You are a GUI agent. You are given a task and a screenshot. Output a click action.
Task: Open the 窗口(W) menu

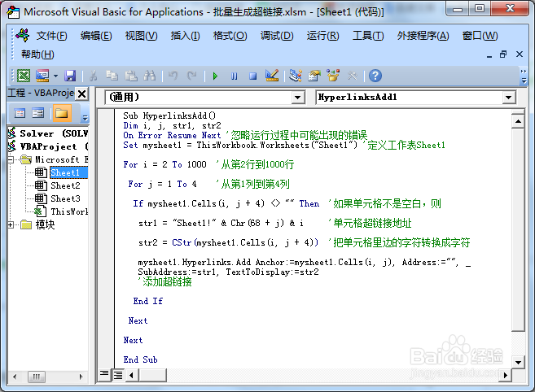(x=480, y=36)
